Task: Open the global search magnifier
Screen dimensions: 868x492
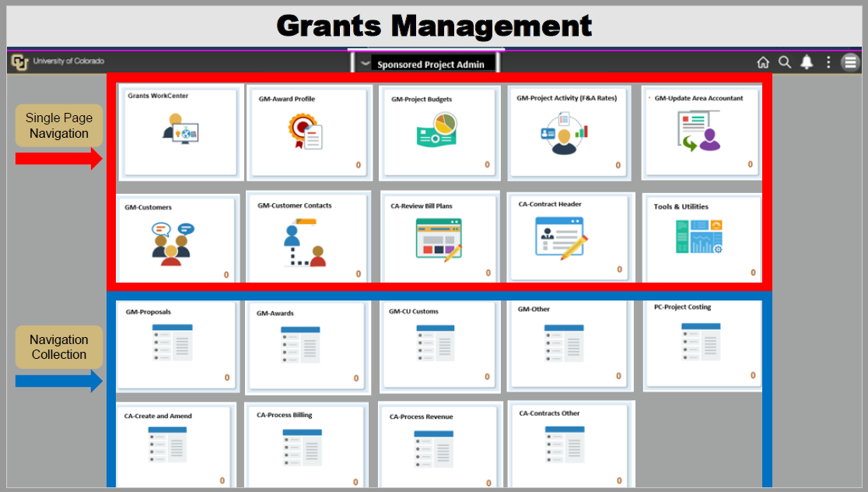Action: pyautogui.click(x=785, y=62)
